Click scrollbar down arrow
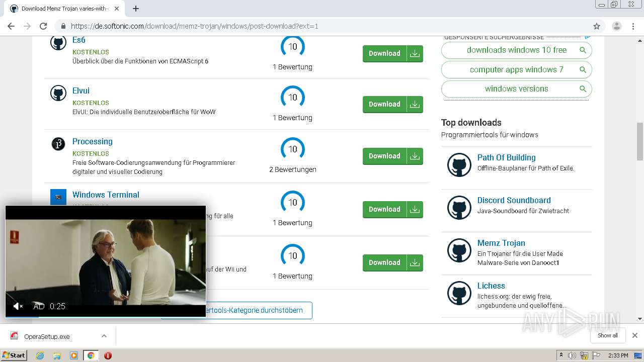 (x=639, y=319)
